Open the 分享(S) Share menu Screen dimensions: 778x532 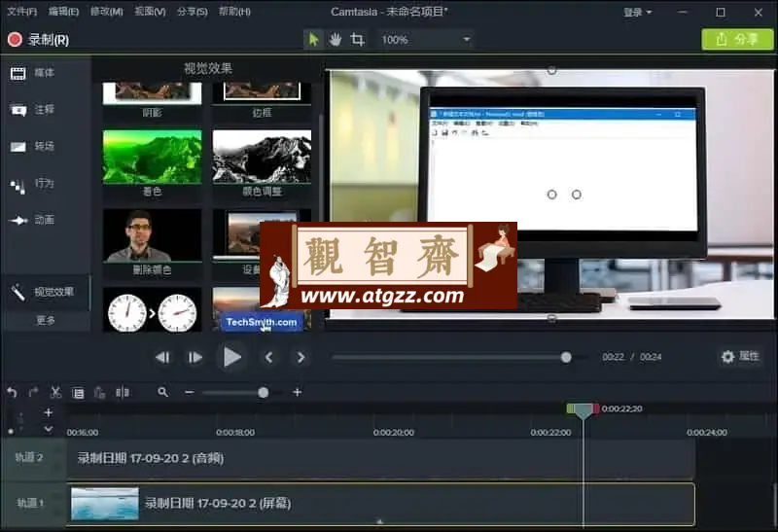(193, 12)
